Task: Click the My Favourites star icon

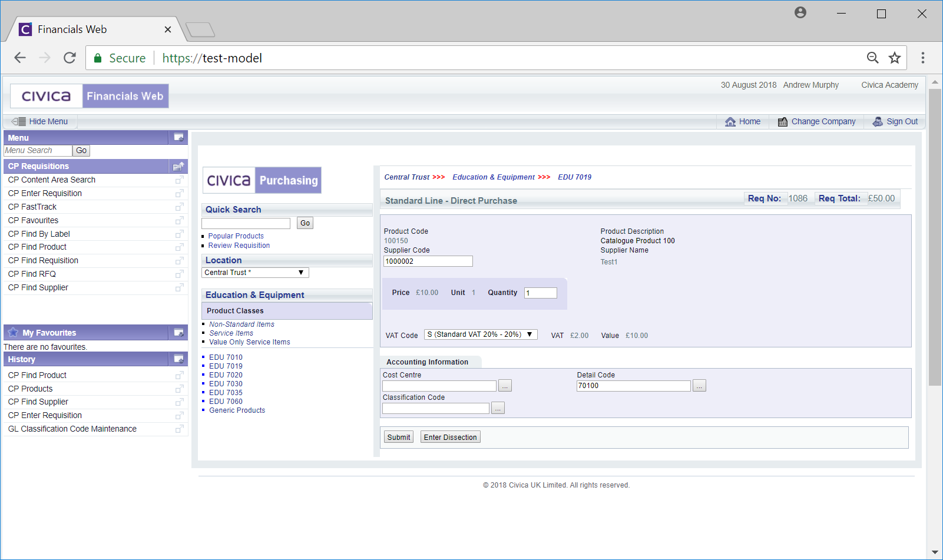Action: coord(13,332)
